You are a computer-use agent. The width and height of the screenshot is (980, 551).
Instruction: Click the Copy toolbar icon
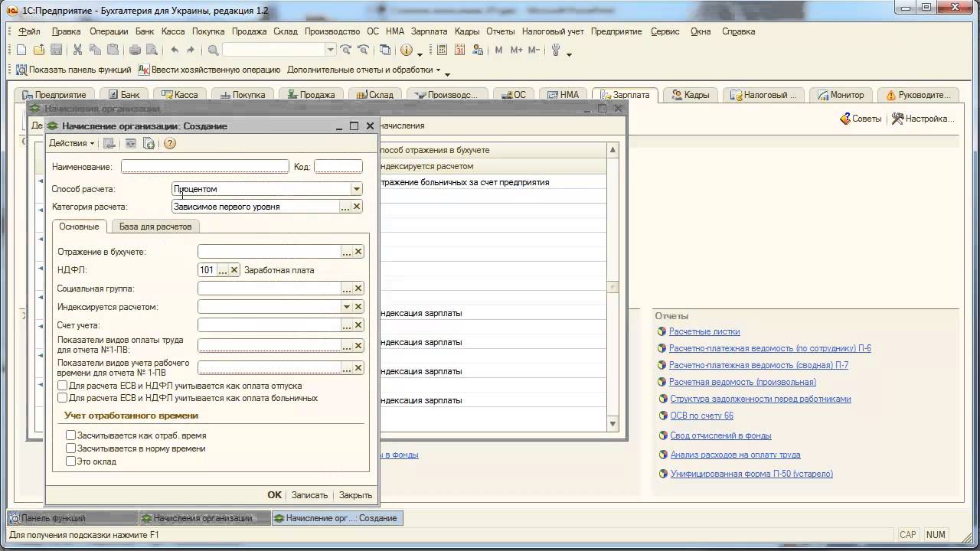point(95,50)
